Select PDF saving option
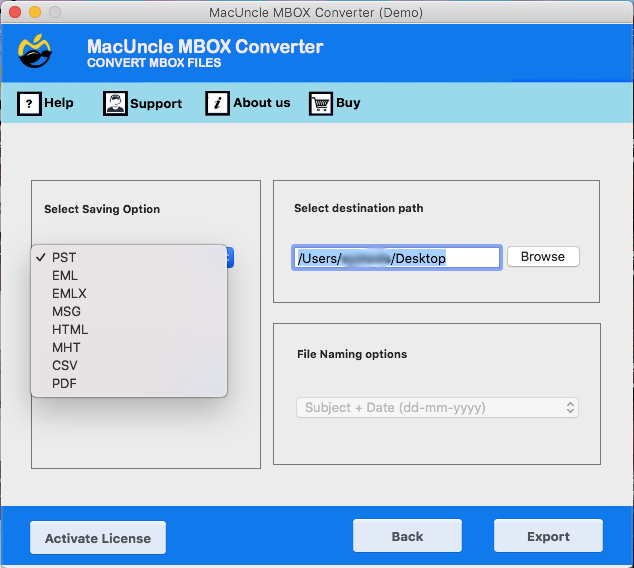Screen dimensions: 634x568 [x=129, y=384]
